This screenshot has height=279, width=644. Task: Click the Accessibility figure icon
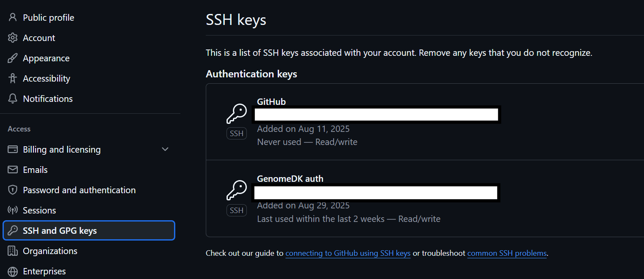click(13, 78)
